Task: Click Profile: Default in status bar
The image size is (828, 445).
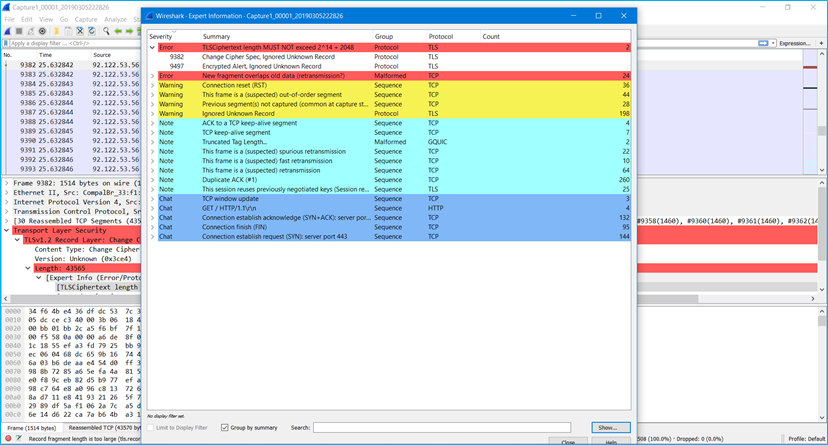Action: point(806,439)
